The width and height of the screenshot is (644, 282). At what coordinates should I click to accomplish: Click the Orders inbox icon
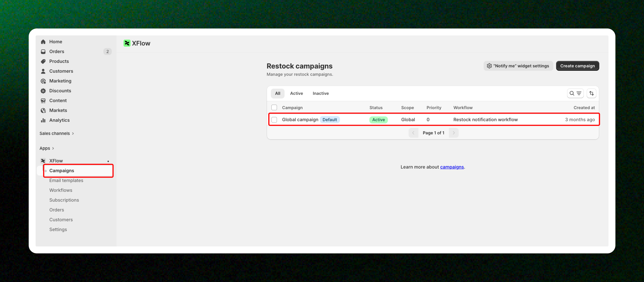[43, 52]
